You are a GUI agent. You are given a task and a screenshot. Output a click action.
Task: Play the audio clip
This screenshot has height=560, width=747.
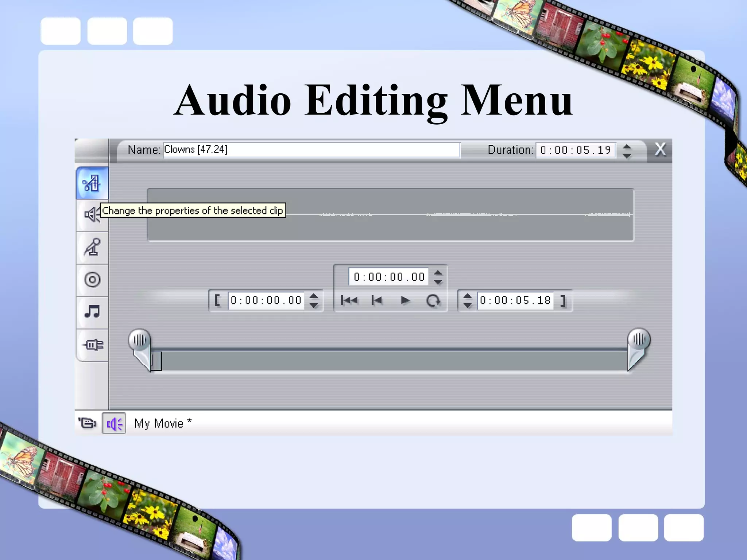405,300
